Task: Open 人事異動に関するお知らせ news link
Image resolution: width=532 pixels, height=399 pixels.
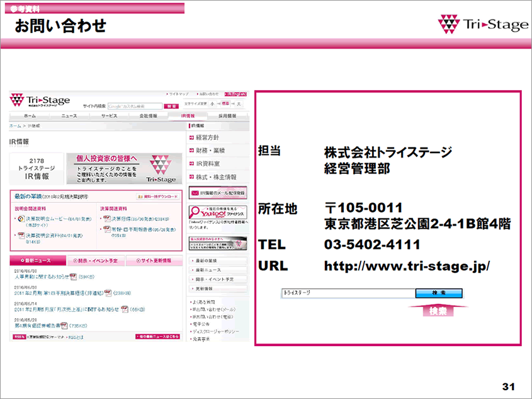Action: (42, 277)
